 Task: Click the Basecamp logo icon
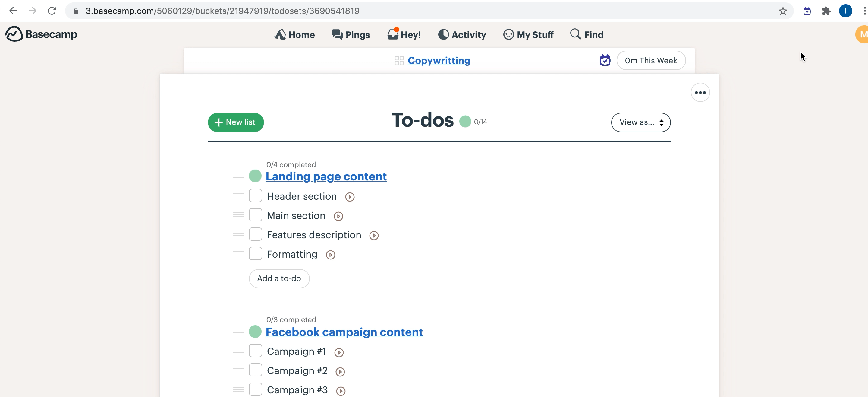pyautogui.click(x=14, y=34)
